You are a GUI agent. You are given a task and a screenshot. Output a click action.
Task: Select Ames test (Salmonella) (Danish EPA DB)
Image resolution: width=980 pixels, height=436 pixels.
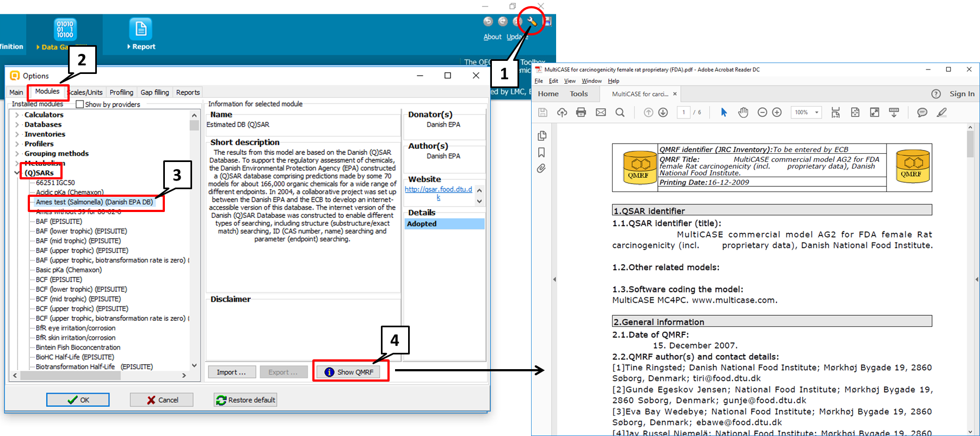click(94, 202)
